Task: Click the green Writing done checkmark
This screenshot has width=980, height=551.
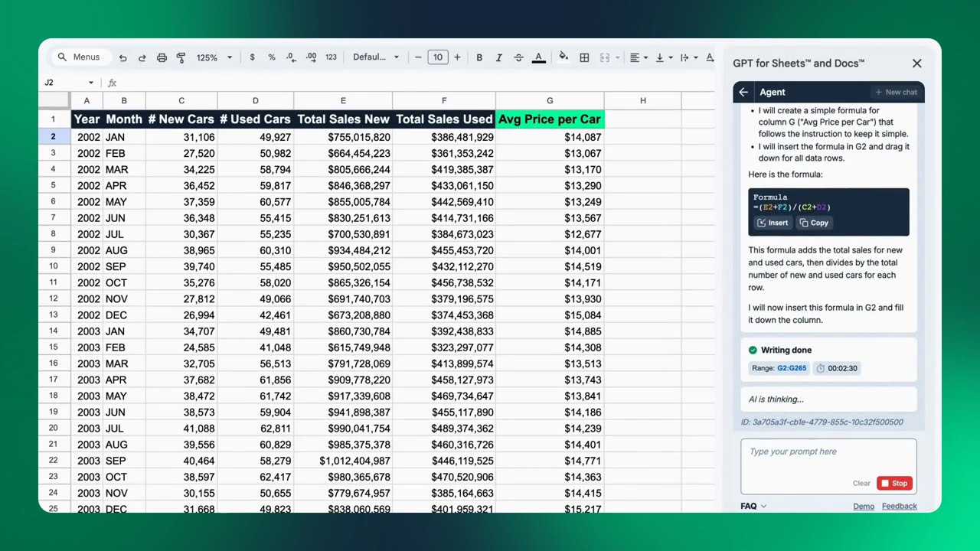Action: click(x=753, y=350)
